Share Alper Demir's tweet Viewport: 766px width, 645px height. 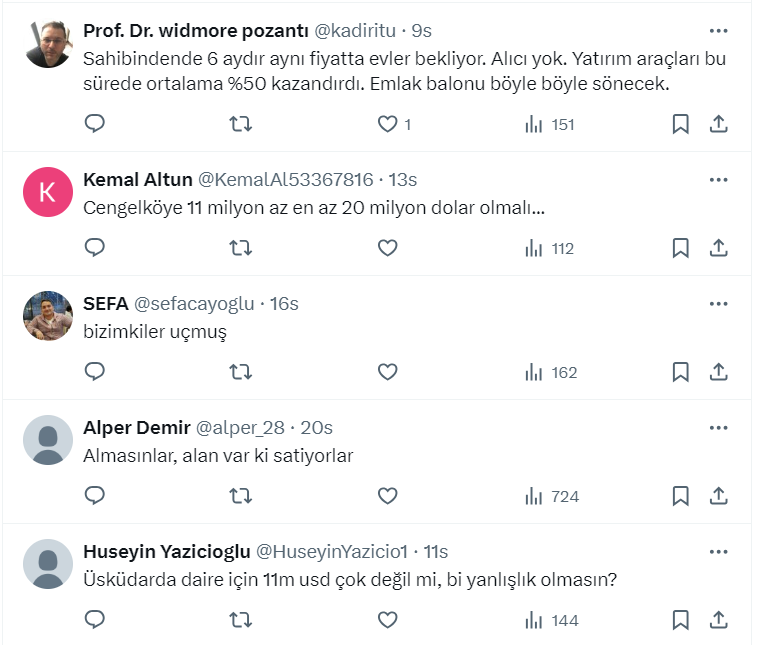tap(718, 496)
